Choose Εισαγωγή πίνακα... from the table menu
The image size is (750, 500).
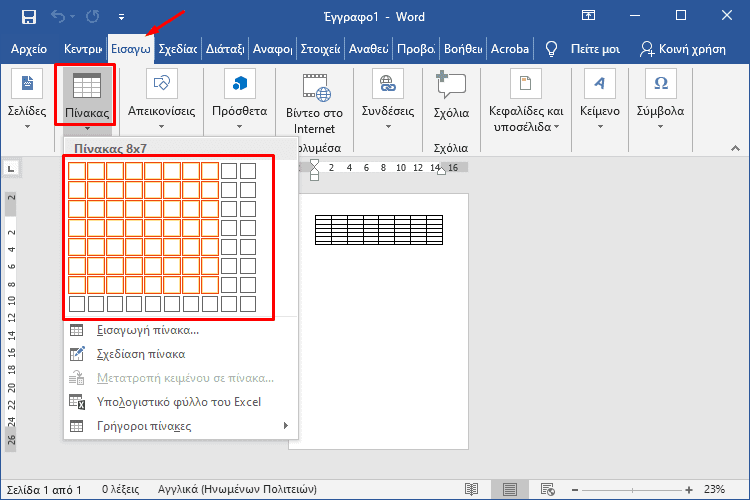pyautogui.click(x=147, y=330)
